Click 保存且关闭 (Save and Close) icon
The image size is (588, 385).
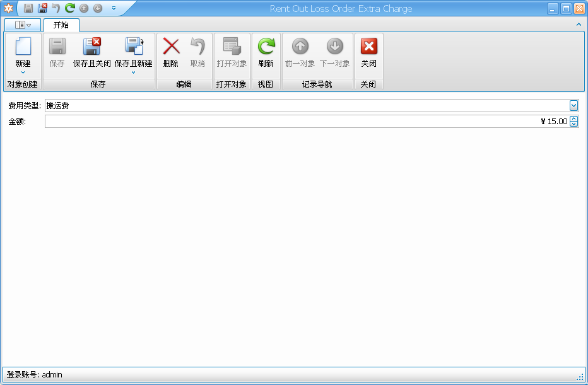coord(91,47)
